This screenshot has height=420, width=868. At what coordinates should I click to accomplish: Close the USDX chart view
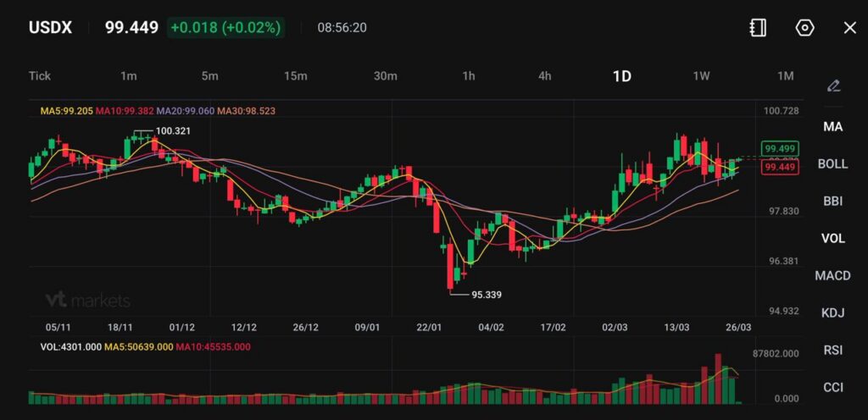tap(849, 28)
